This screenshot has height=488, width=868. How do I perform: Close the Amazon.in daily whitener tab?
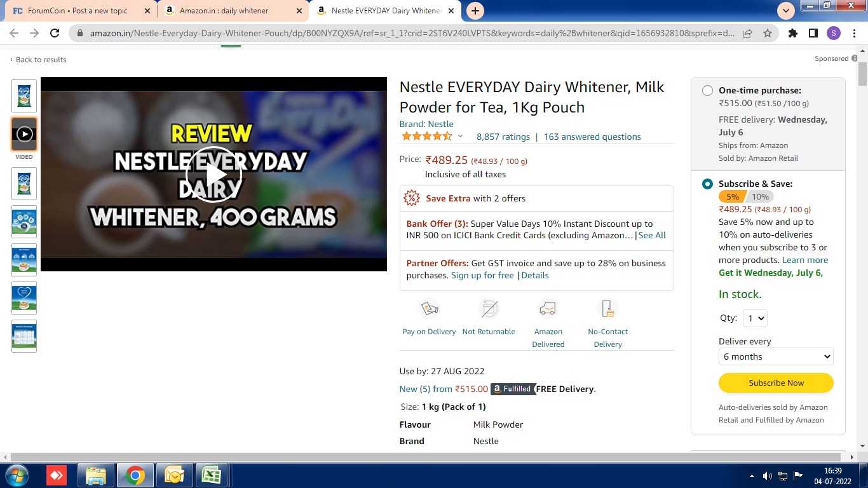click(299, 11)
